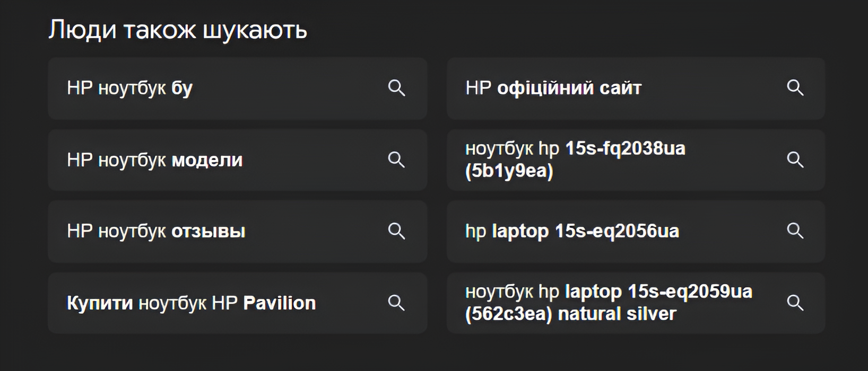
Task: Select ноутбук hp 15s-fq2038ua (5b1y9ea) text
Action: tap(575, 160)
